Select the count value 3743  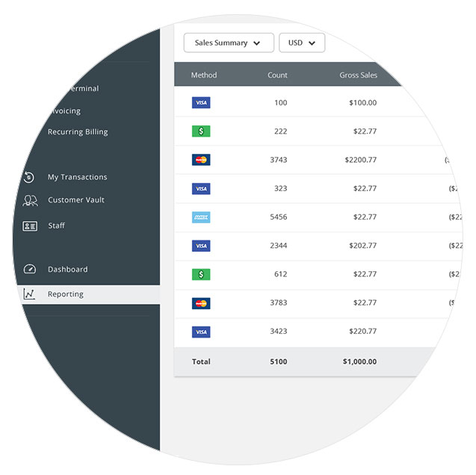279,160
